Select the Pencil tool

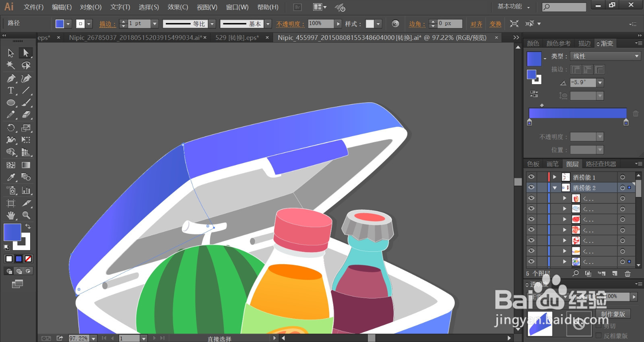11,115
